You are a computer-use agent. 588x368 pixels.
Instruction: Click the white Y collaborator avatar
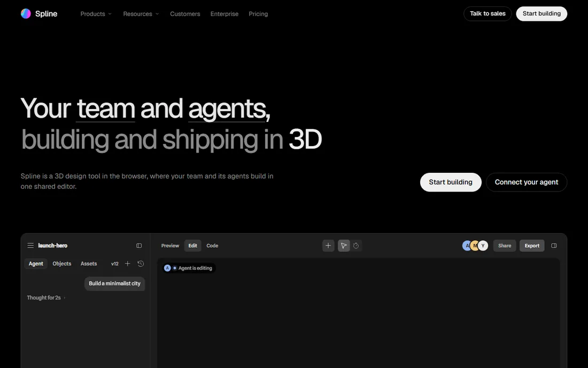tap(483, 246)
